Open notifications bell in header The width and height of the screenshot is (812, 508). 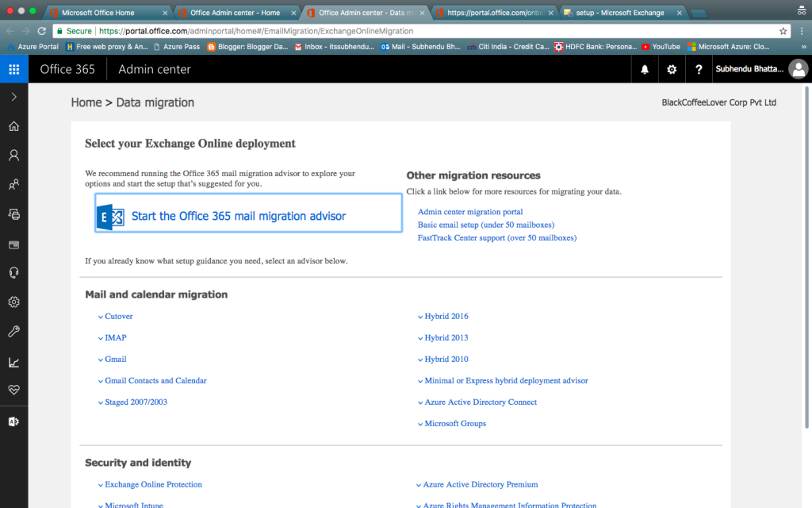tap(645, 69)
